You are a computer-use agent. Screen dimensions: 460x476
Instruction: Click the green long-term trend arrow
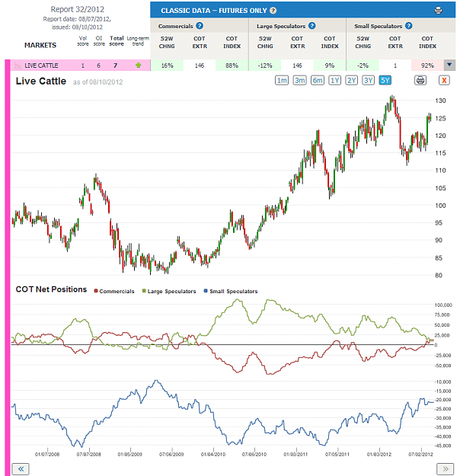click(x=139, y=65)
